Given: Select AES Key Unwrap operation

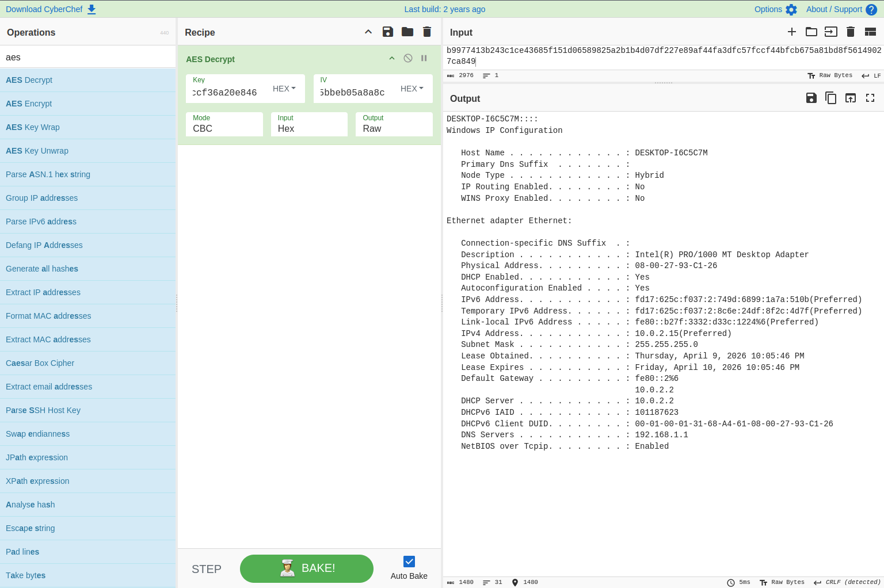Looking at the screenshot, I should [x=87, y=151].
